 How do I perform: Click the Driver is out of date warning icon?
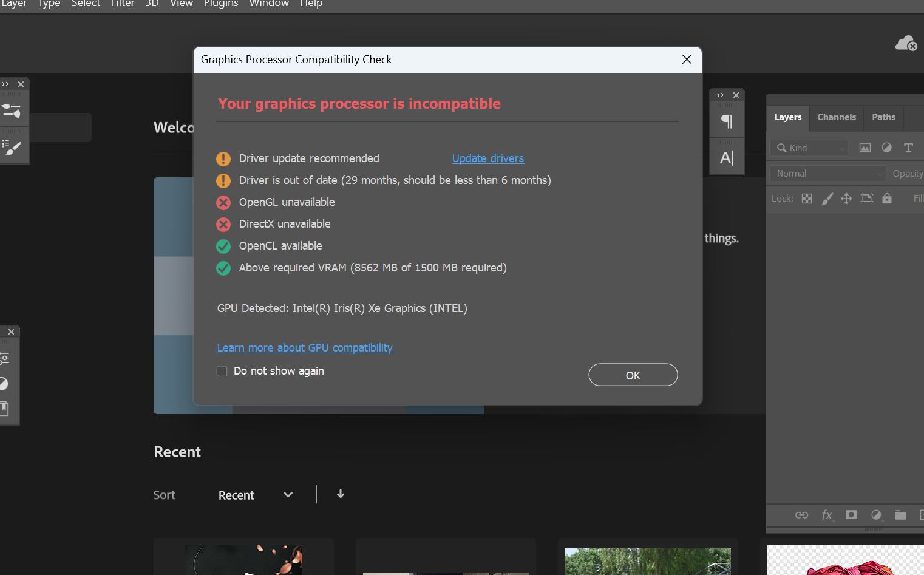tap(223, 180)
